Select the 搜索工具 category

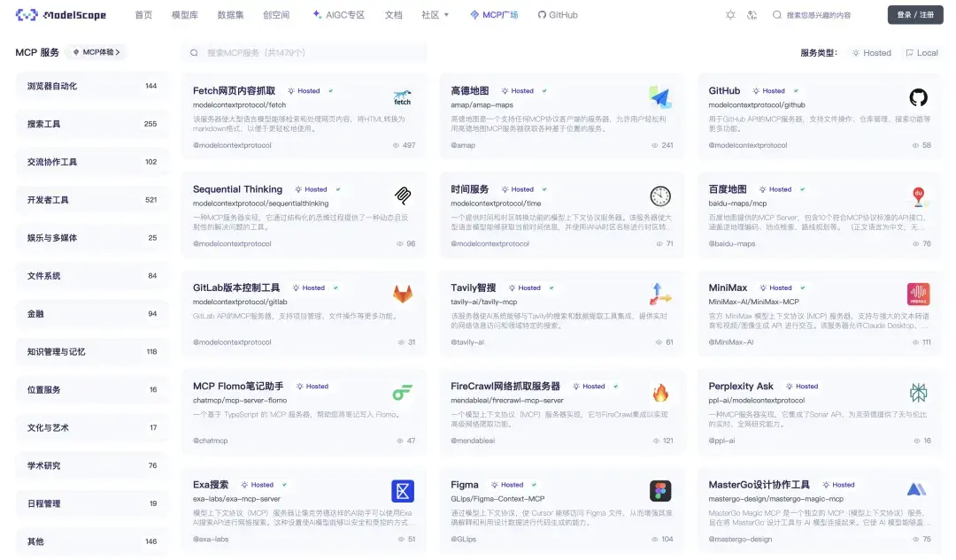92,124
